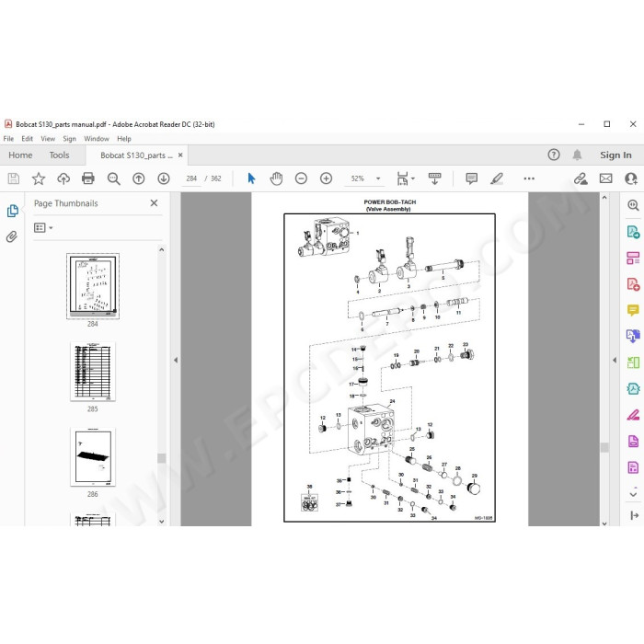Click thumbnails panel scroll up arrow

[162, 249]
